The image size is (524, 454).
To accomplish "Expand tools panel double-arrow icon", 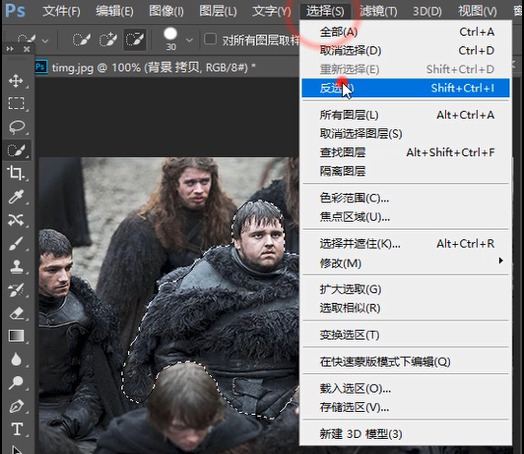I will tap(10, 49).
